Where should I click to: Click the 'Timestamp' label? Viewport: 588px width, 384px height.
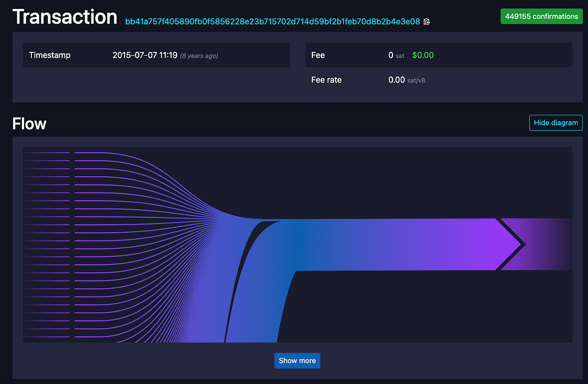coord(50,55)
